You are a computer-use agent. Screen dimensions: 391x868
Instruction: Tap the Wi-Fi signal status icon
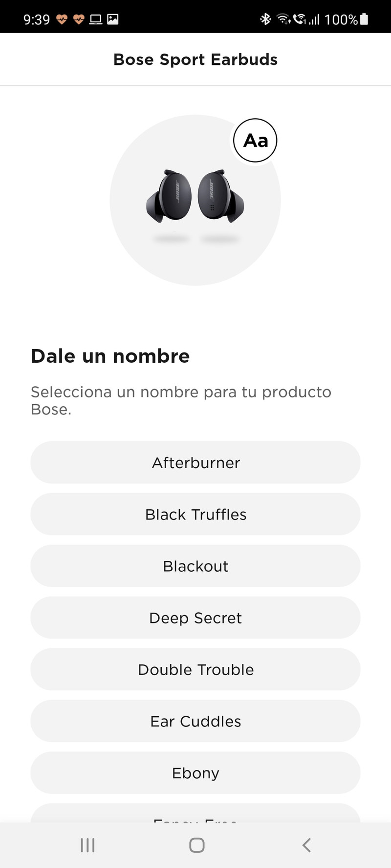click(x=283, y=19)
